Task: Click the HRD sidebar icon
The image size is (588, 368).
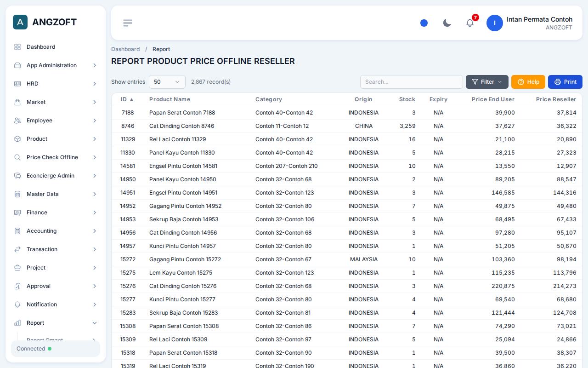Action: point(17,84)
